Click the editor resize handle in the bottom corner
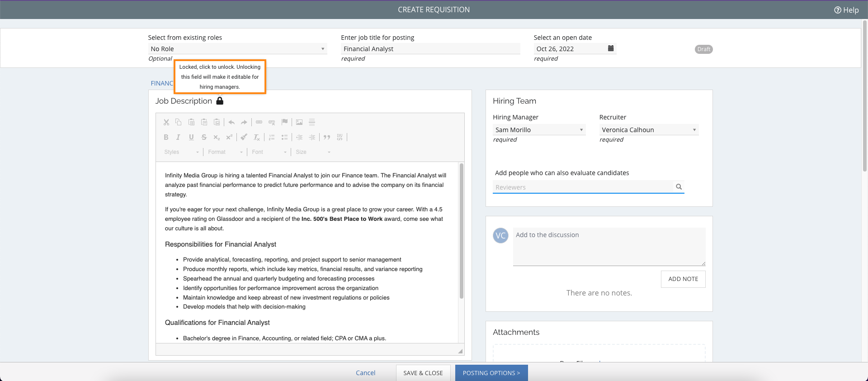The image size is (868, 381). [x=460, y=351]
